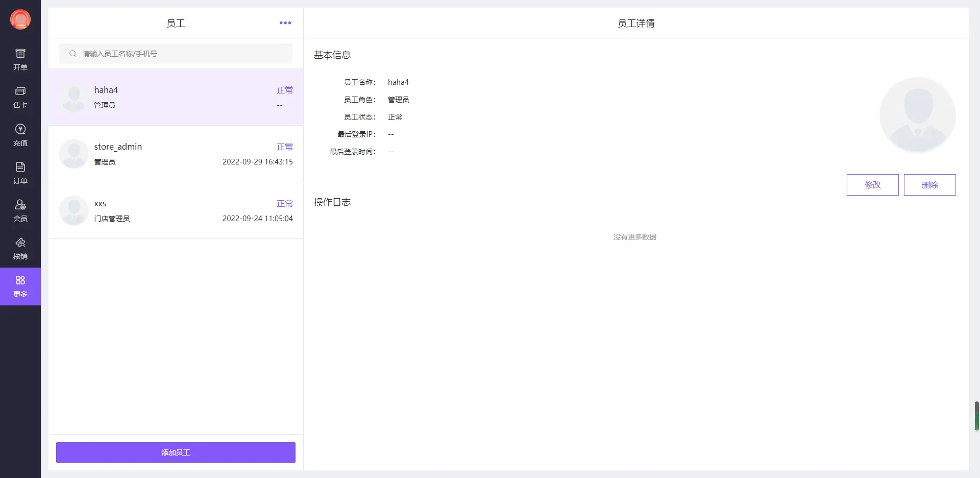Click the 修改 edit button
This screenshot has width=980, height=478.
[x=872, y=185]
